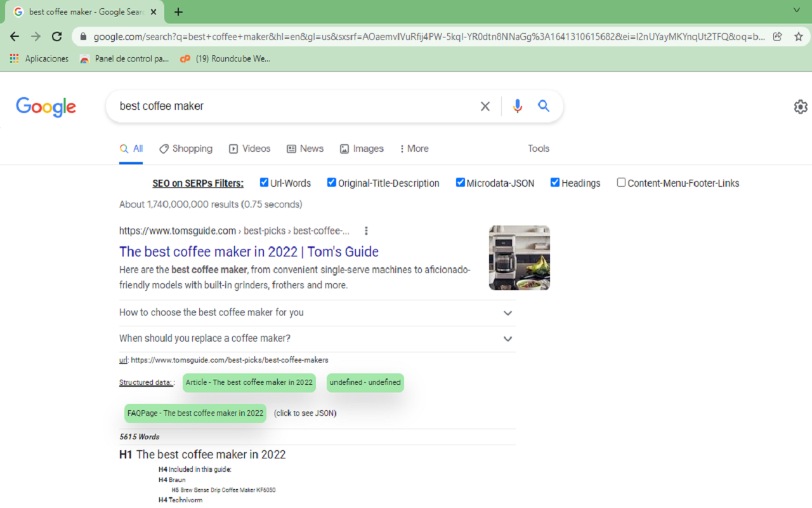Select the All results tab
Image resolution: width=812 pixels, height=508 pixels.
click(x=131, y=149)
